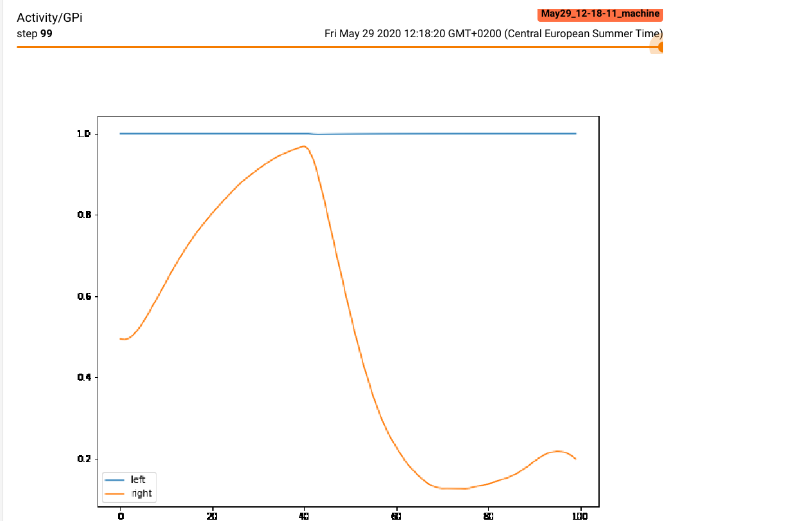Click the 80 x-axis tick label
812x521 pixels.
pyautogui.click(x=489, y=515)
